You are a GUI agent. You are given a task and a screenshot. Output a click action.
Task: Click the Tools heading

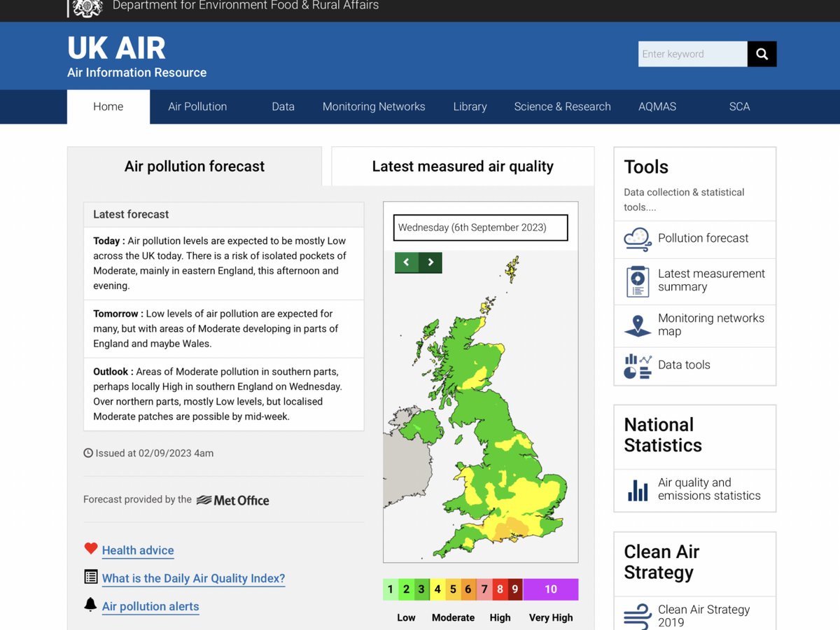coord(646,167)
